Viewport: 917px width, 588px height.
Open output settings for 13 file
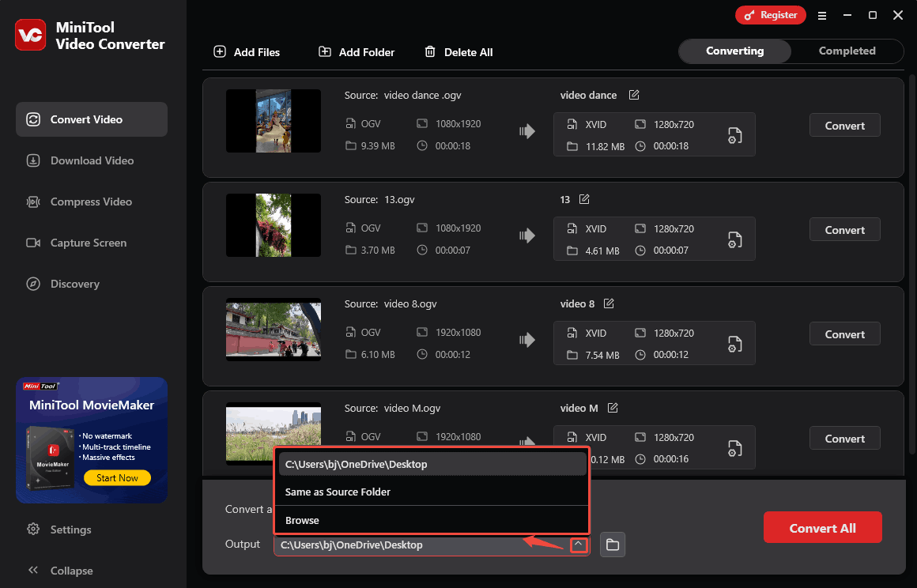tap(734, 239)
